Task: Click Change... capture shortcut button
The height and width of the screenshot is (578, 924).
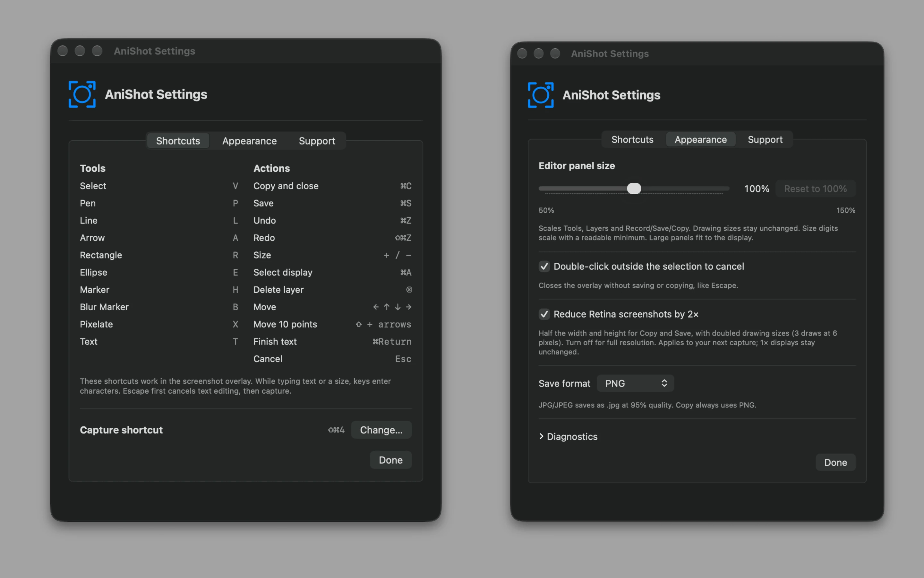Action: [x=381, y=430]
